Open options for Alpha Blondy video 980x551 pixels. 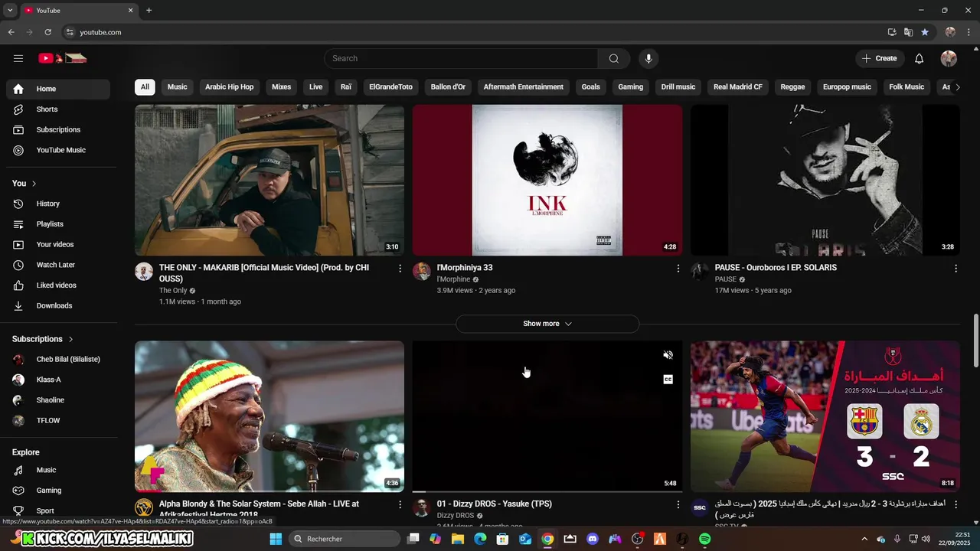400,505
